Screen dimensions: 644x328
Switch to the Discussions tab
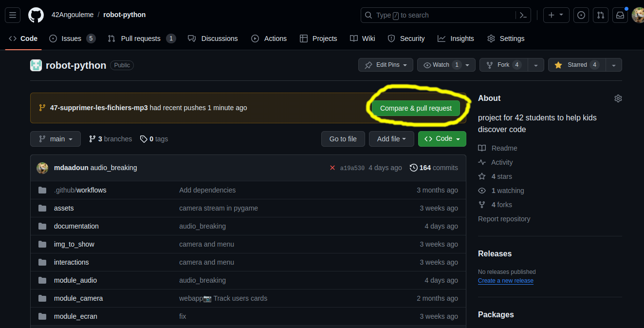(213, 39)
